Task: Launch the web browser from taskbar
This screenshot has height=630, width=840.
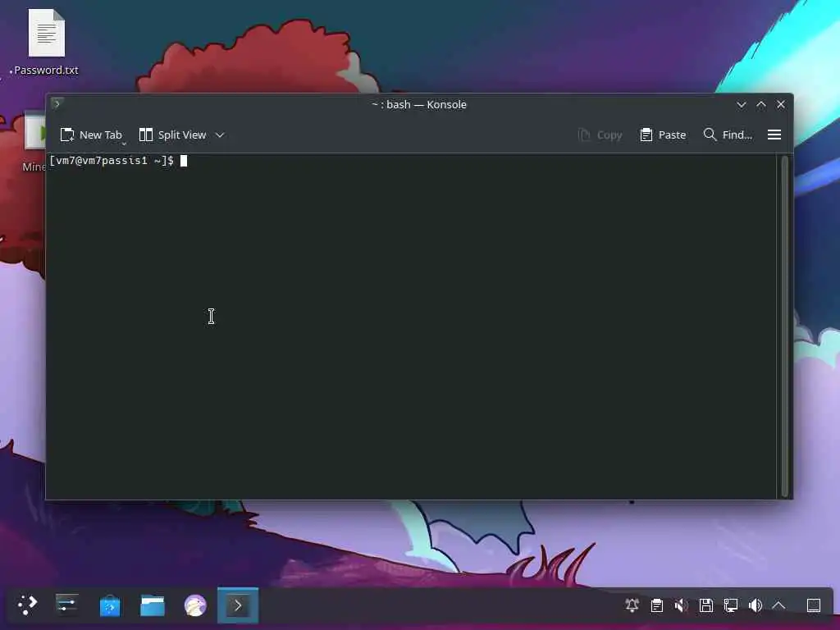Action: [x=195, y=606]
